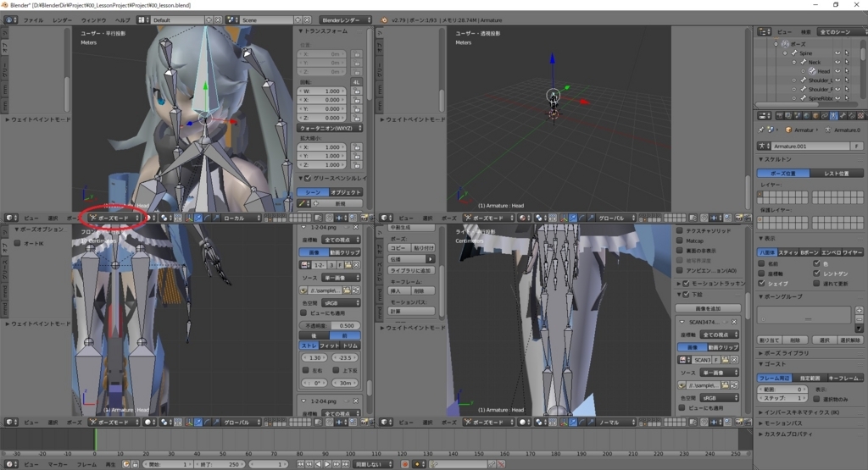Click the ライブラリに追加 button

[x=411, y=269]
